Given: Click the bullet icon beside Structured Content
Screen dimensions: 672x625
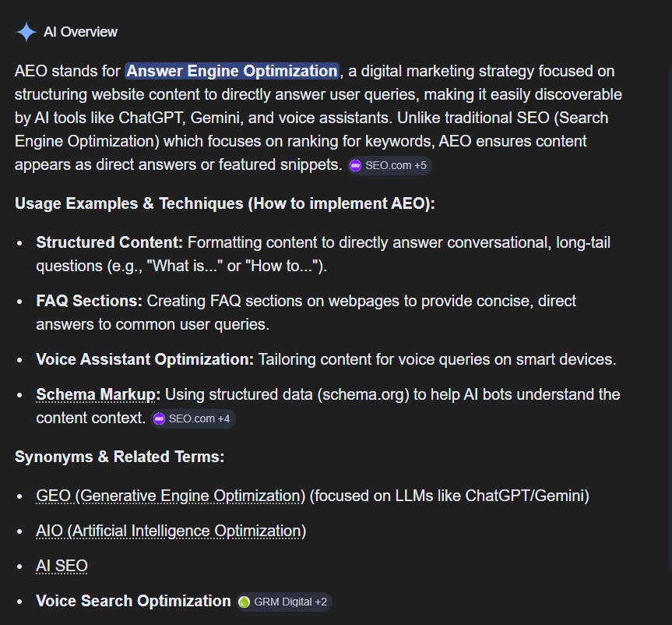Looking at the screenshot, I should tap(19, 242).
